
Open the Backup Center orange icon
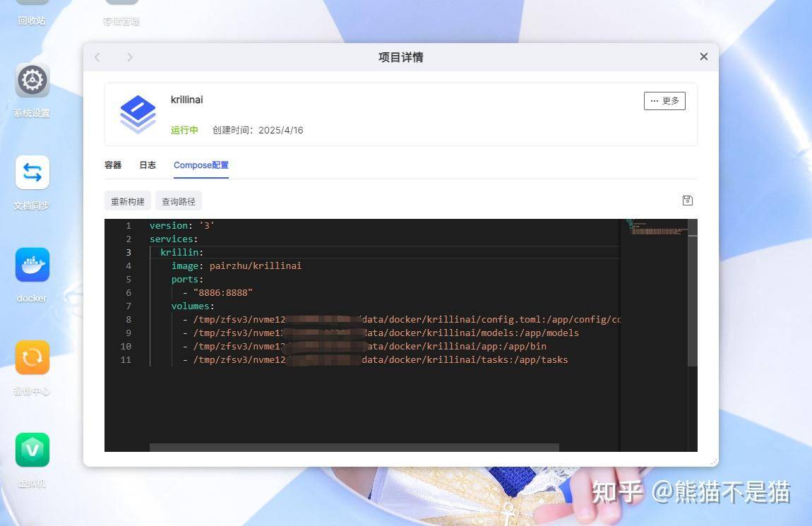pos(32,357)
